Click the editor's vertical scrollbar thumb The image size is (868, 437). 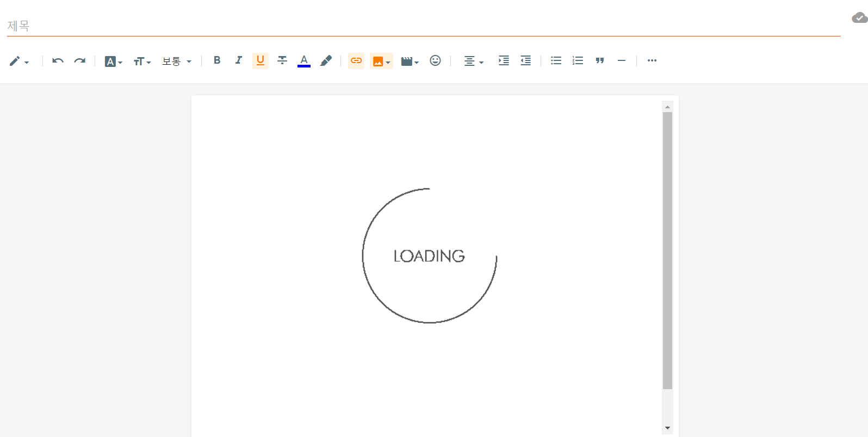pyautogui.click(x=667, y=250)
